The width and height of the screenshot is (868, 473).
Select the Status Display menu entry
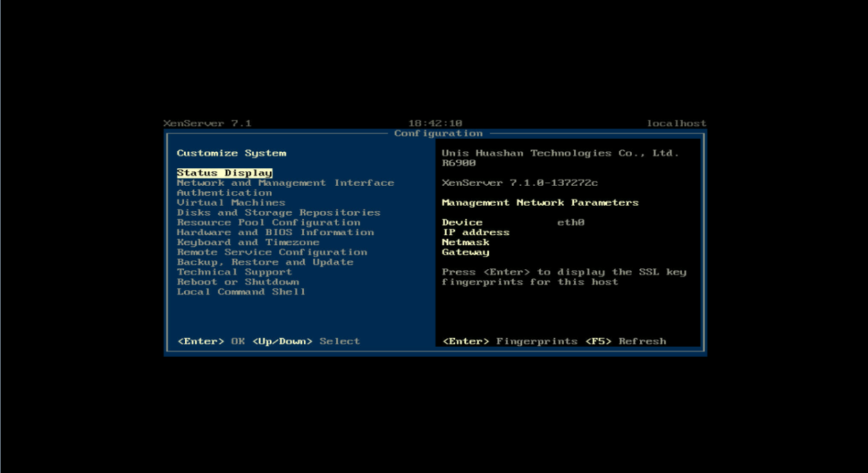coord(225,173)
